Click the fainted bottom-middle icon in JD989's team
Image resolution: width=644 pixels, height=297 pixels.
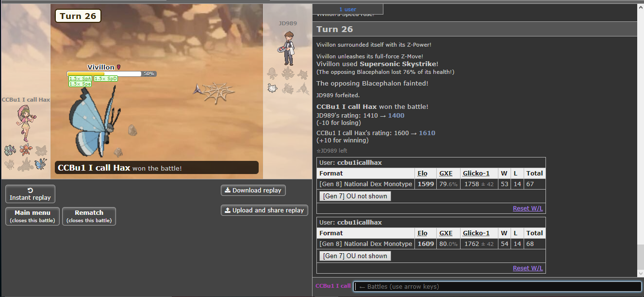pos(288,88)
